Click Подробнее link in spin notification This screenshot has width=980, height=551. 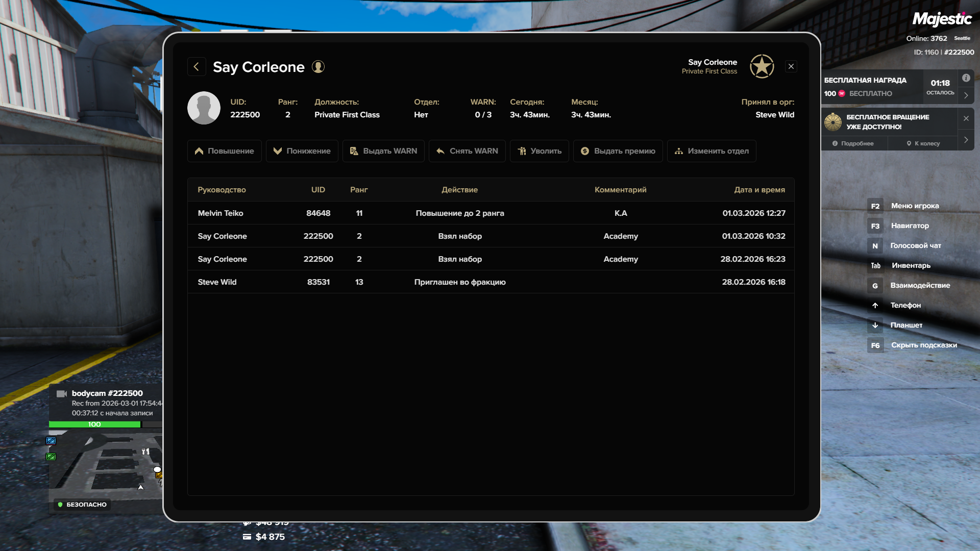click(853, 143)
